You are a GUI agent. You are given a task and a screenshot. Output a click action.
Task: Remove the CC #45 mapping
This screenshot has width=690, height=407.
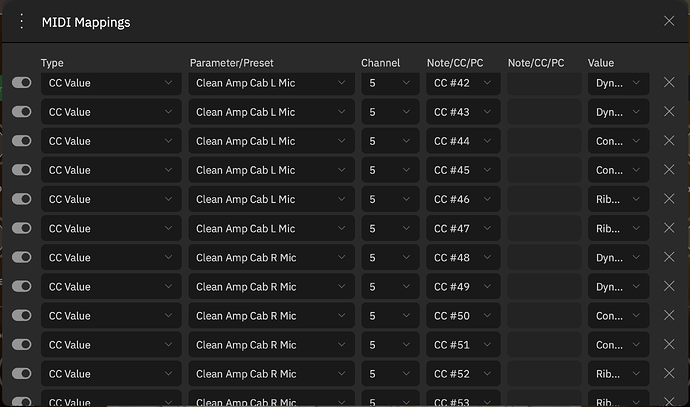pyautogui.click(x=669, y=169)
